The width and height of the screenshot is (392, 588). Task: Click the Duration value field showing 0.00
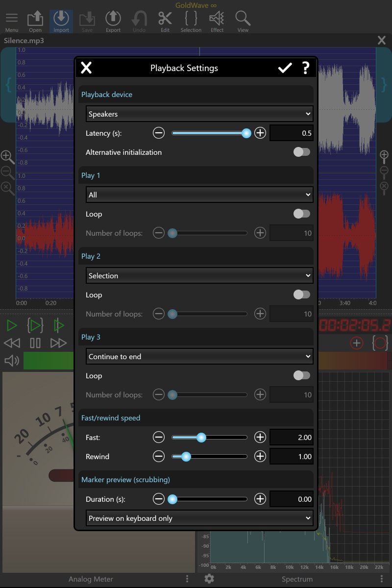coord(292,499)
